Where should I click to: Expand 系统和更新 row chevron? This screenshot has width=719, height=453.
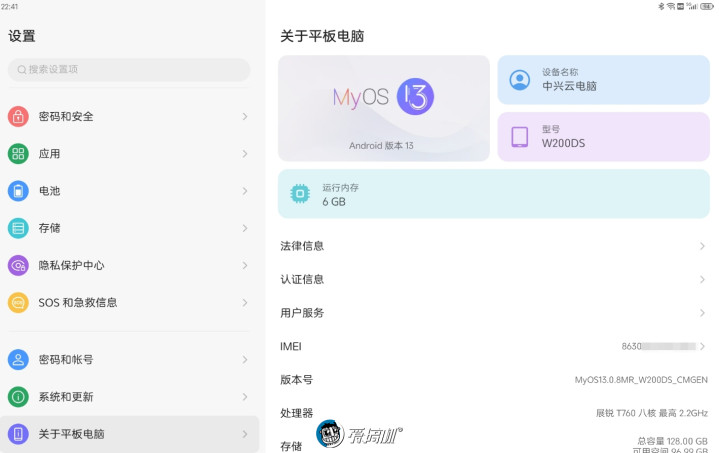245,397
